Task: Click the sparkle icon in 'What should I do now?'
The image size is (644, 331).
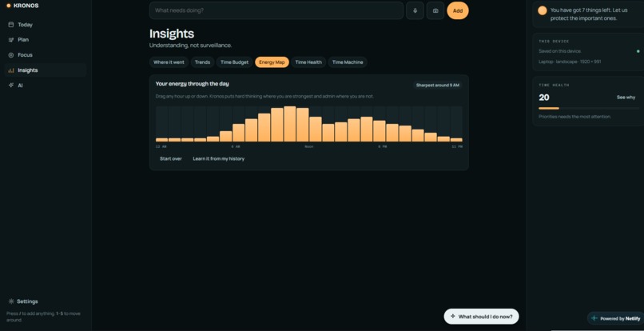Action: coord(452,317)
